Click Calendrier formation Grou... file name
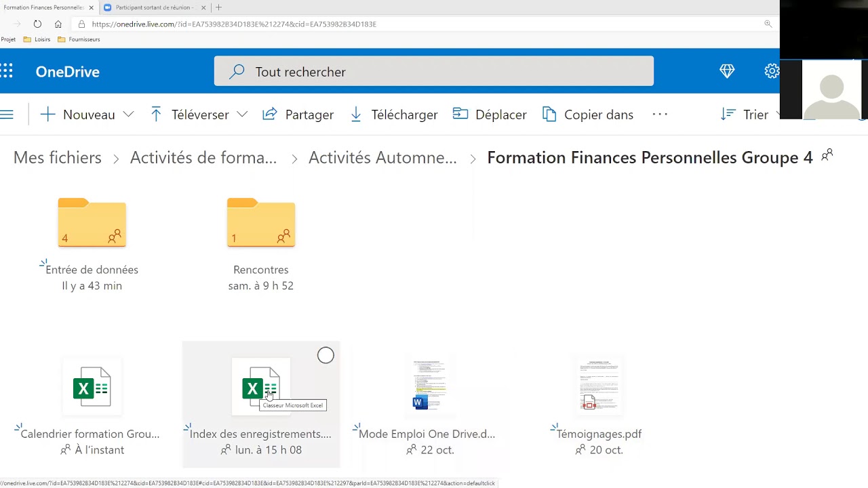Image resolution: width=868 pixels, height=488 pixels. click(x=90, y=434)
